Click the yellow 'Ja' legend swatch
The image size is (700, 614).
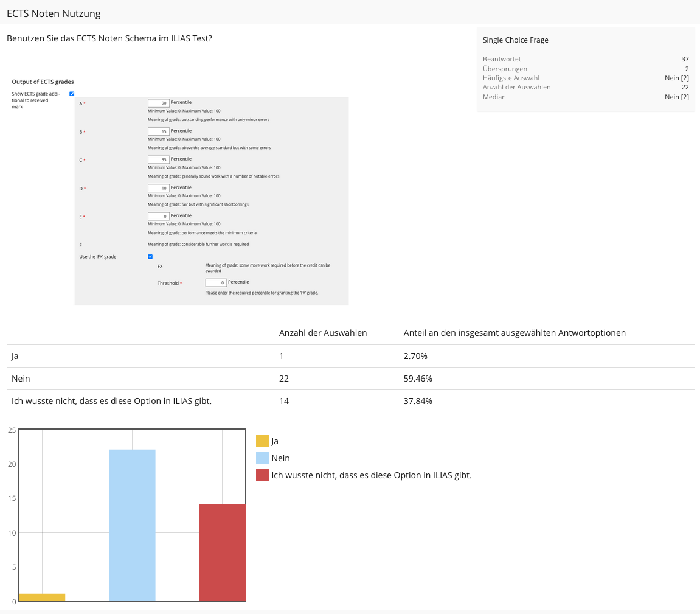[262, 441]
